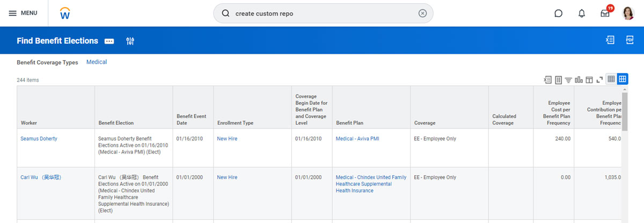Open the report filter settings icon
Screen dimensions: 644x223
point(130,41)
